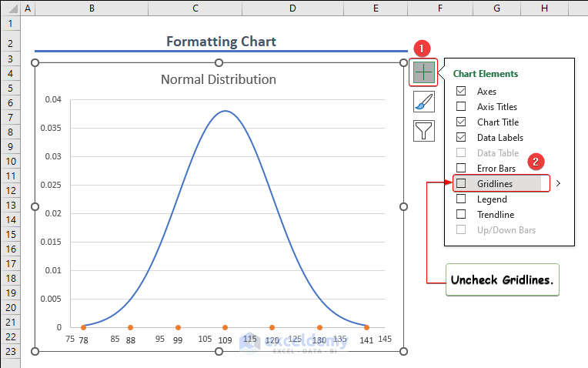Viewport: 588px width, 368px height.
Task: Click the orange data point at 109
Action: [x=225, y=327]
